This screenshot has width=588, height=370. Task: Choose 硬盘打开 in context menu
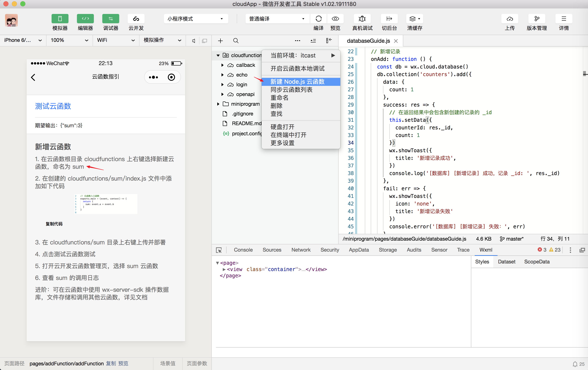point(301,127)
